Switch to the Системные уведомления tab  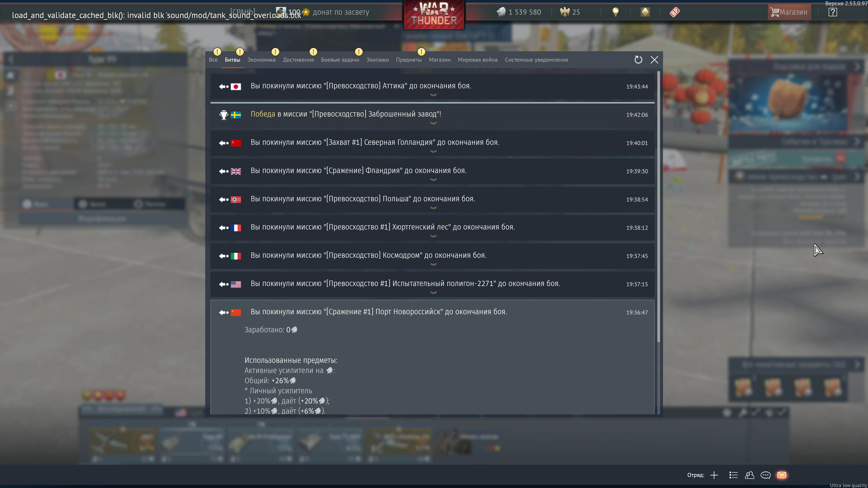tap(536, 60)
